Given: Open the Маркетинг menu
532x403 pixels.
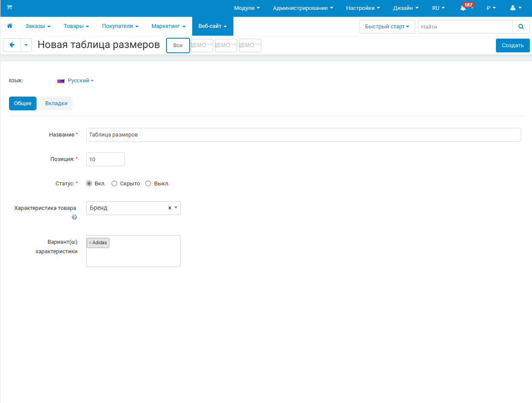Looking at the screenshot, I should (169, 26).
